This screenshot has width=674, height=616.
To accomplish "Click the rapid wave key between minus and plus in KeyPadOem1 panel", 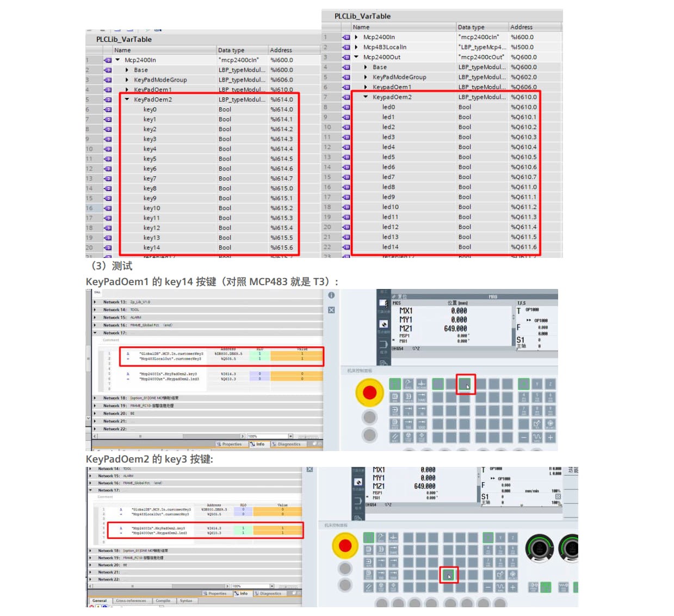I will [x=537, y=437].
